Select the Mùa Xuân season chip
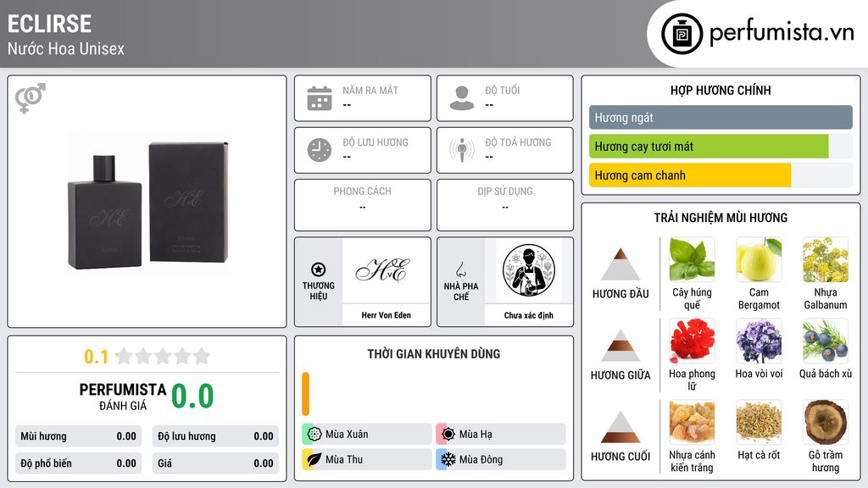This screenshot has height=488, width=868. click(367, 435)
